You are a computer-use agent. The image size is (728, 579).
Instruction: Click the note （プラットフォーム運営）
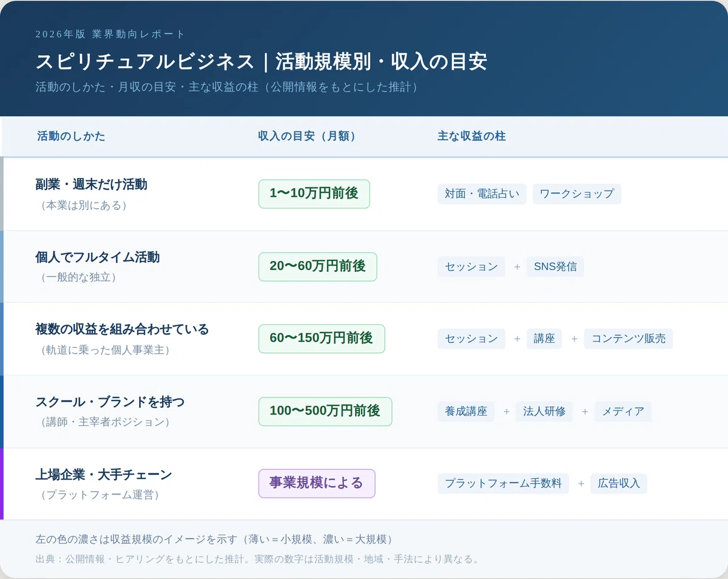(99, 495)
